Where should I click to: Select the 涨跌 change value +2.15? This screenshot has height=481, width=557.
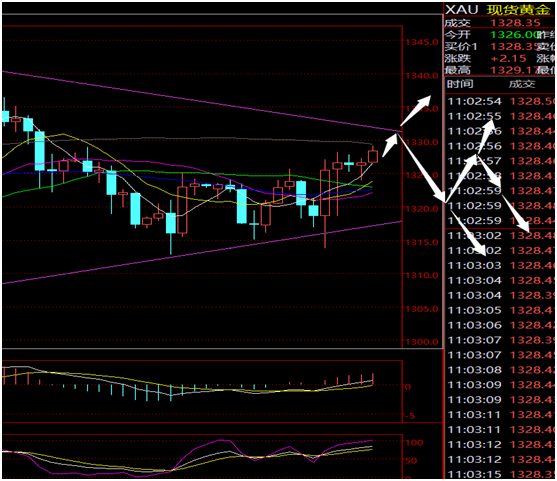508,58
